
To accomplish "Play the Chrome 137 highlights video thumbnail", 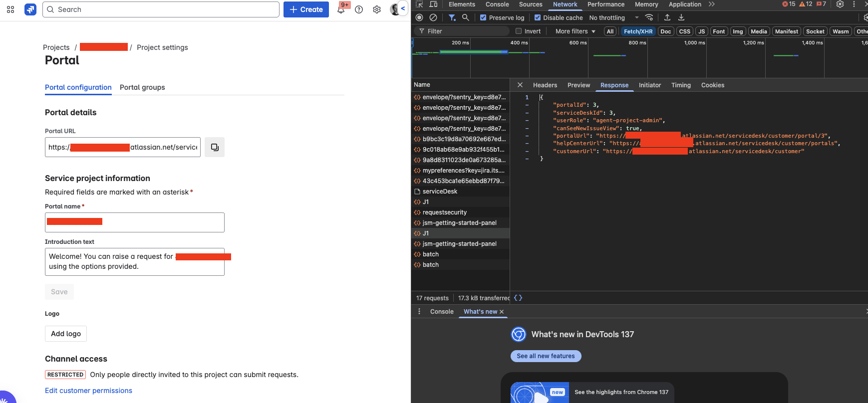I will tap(540, 393).
